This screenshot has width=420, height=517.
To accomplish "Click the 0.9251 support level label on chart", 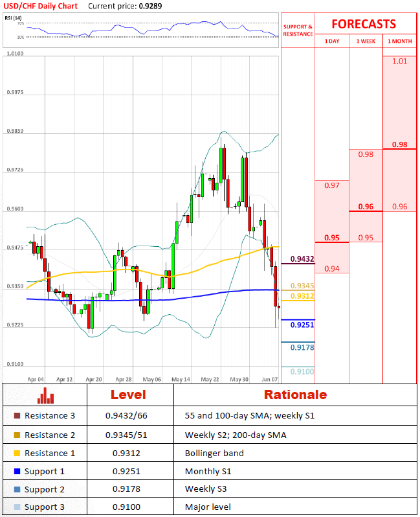I will coord(302,325).
